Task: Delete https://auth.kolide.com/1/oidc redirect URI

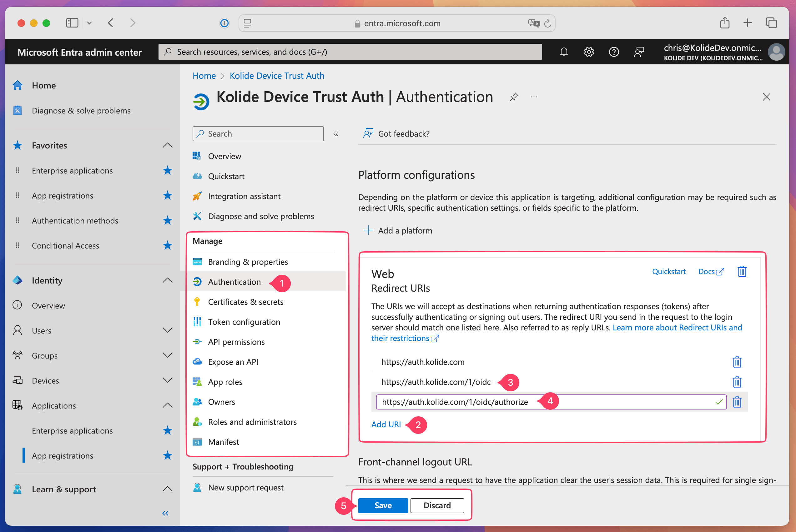Action: (x=737, y=382)
